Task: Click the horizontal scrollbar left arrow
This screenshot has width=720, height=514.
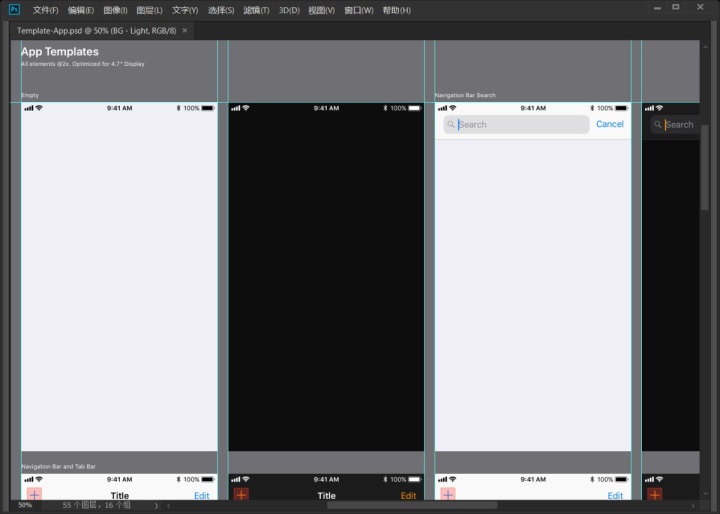Action: click(x=168, y=505)
